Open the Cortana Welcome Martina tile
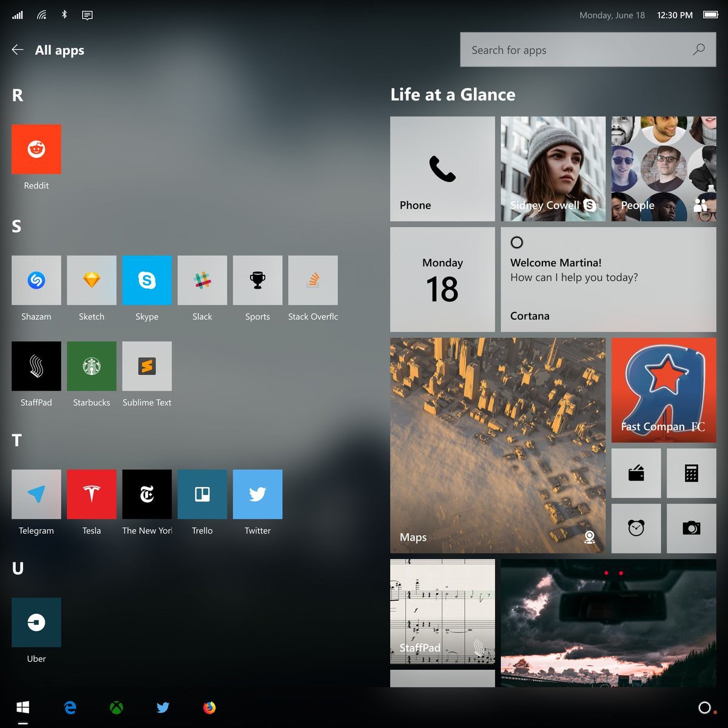728x728 pixels. [608, 279]
